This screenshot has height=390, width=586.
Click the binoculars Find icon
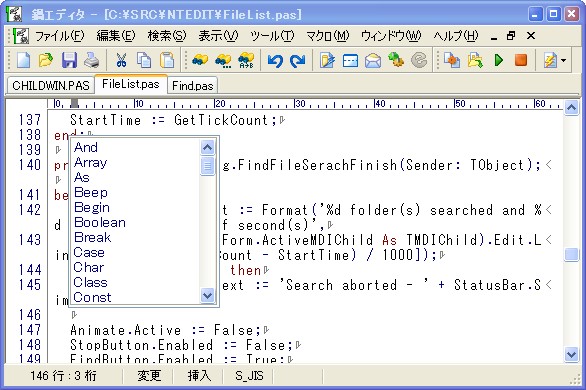coord(200,60)
